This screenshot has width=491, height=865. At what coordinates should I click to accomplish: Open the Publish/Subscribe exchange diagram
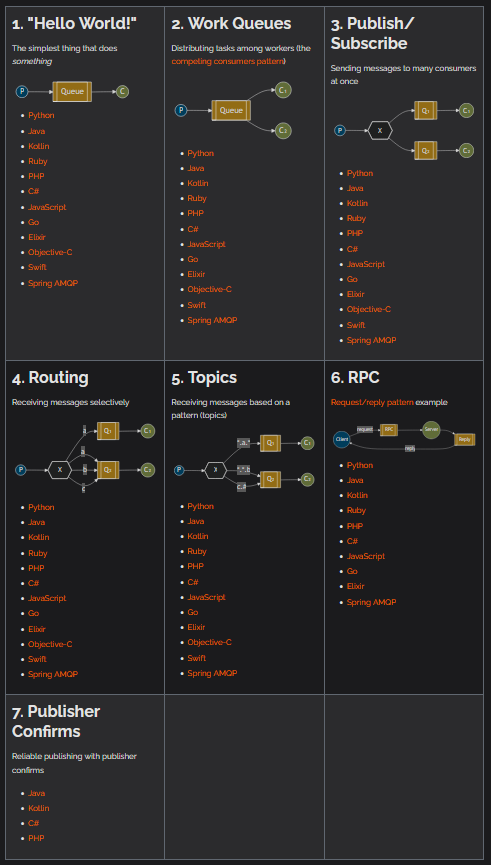point(404,130)
